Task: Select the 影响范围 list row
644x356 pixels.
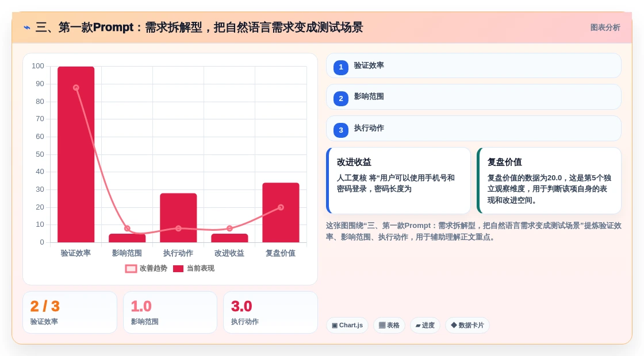Action: [x=474, y=97]
